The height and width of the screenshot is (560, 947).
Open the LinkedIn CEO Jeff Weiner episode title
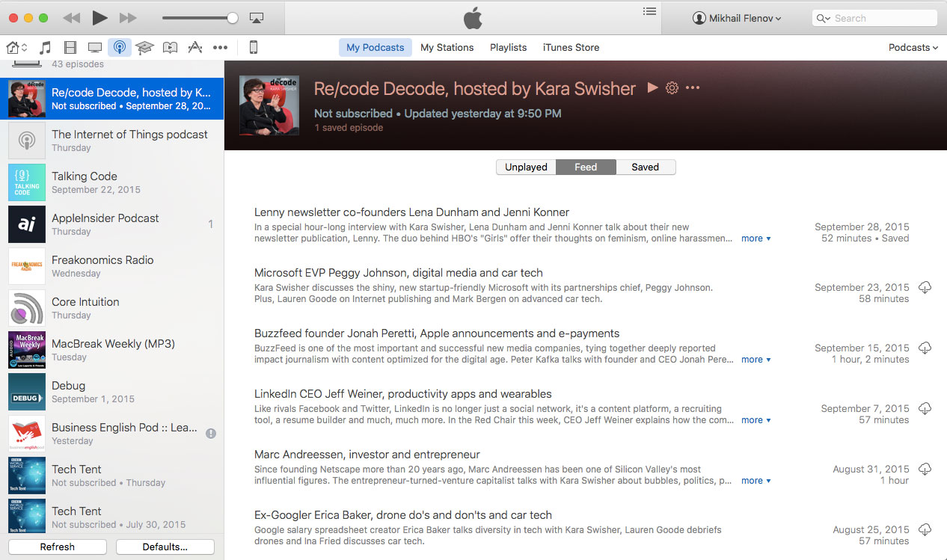click(x=403, y=394)
